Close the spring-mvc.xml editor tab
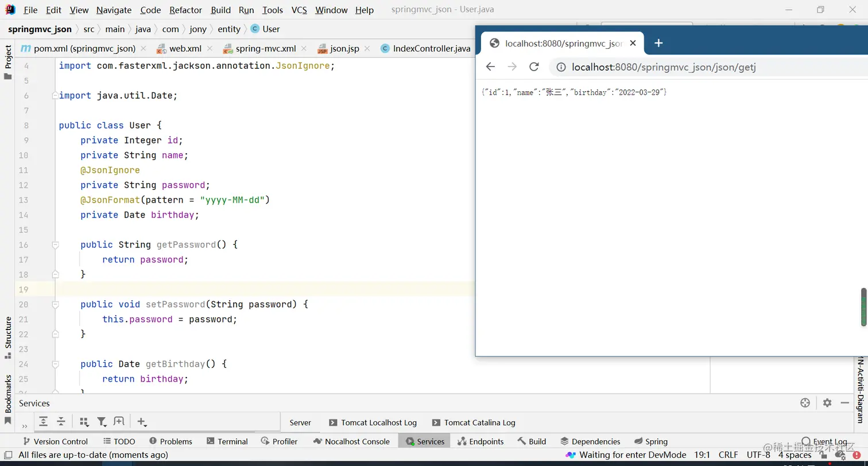This screenshot has height=466, width=868. pos(304,49)
